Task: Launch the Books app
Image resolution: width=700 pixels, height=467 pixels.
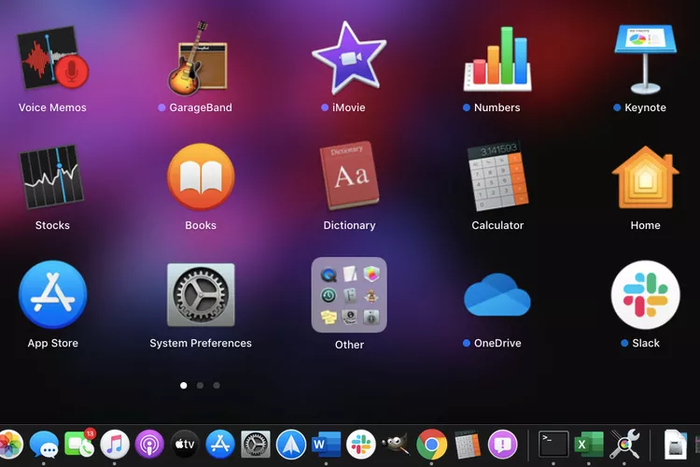Action: click(x=201, y=177)
